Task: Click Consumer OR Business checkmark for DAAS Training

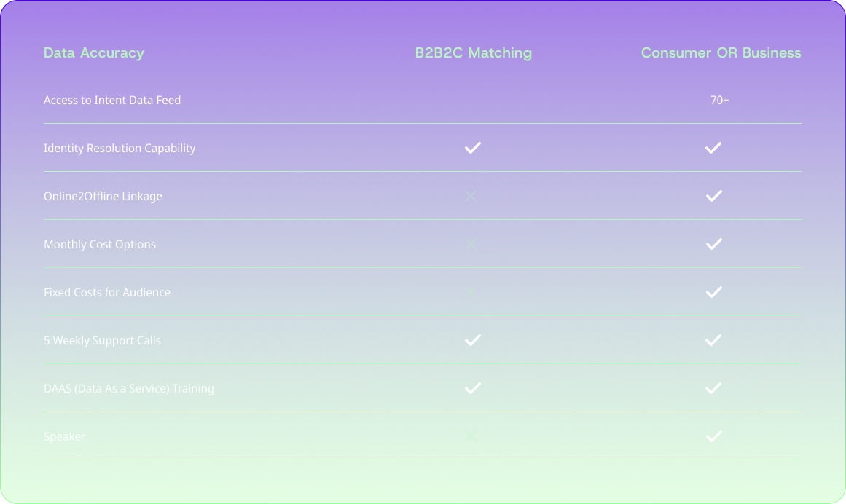Action: (713, 388)
